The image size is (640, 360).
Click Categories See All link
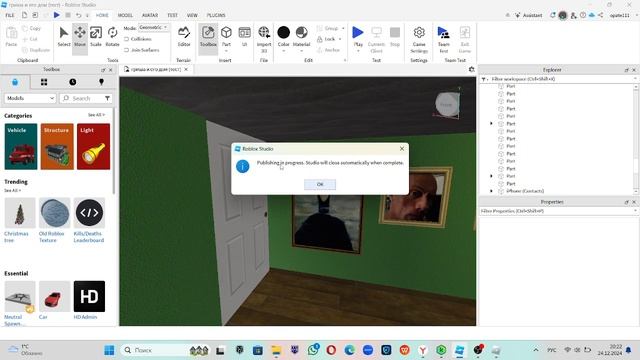96,115
